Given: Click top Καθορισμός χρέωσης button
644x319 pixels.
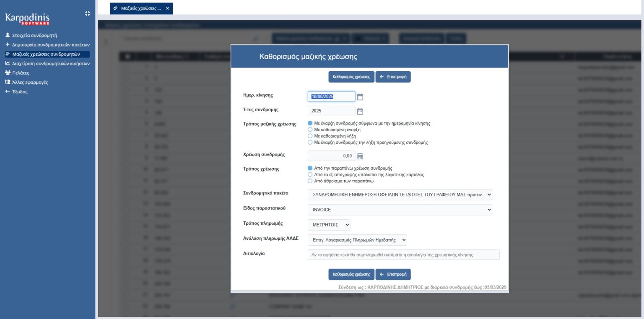Looking at the screenshot, I should pyautogui.click(x=351, y=77).
